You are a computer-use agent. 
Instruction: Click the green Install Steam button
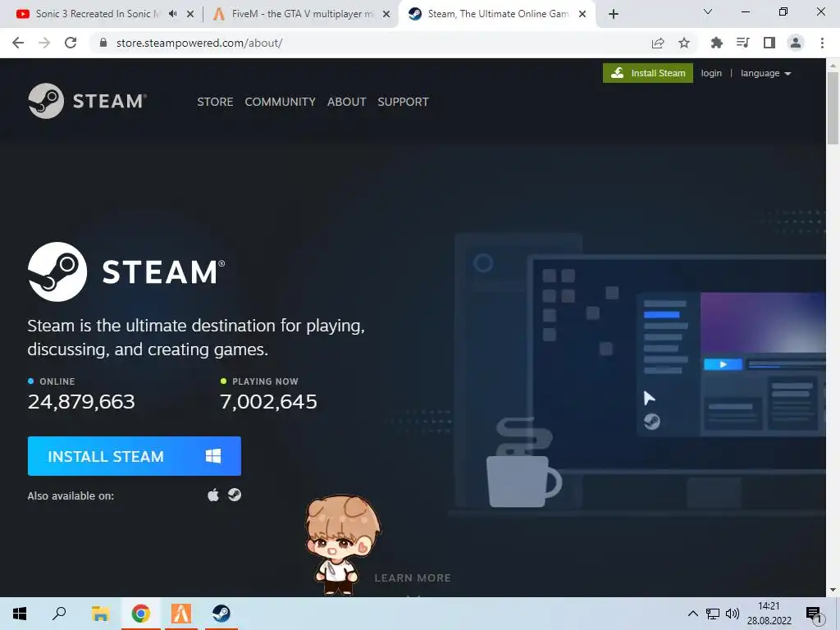(x=648, y=73)
